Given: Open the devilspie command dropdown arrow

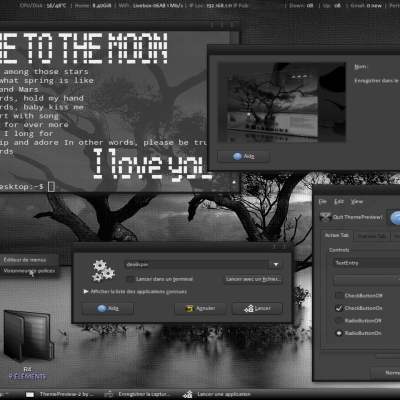Looking at the screenshot, I should (276, 264).
